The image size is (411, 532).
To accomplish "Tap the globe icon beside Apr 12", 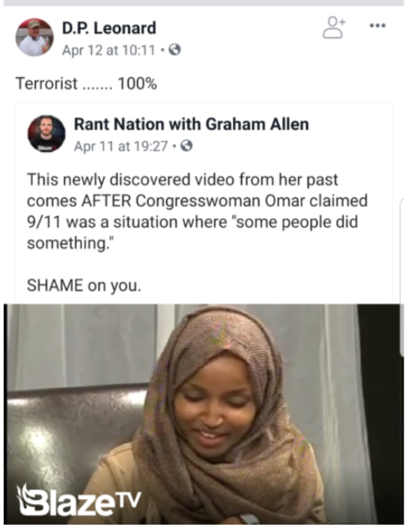I will pos(175,50).
